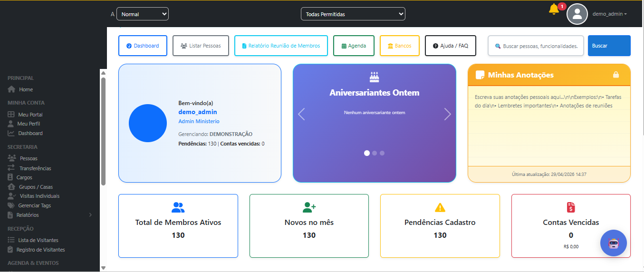Open Gerenciar Tags in the sidebar
This screenshot has width=644, height=272.
pyautogui.click(x=34, y=205)
